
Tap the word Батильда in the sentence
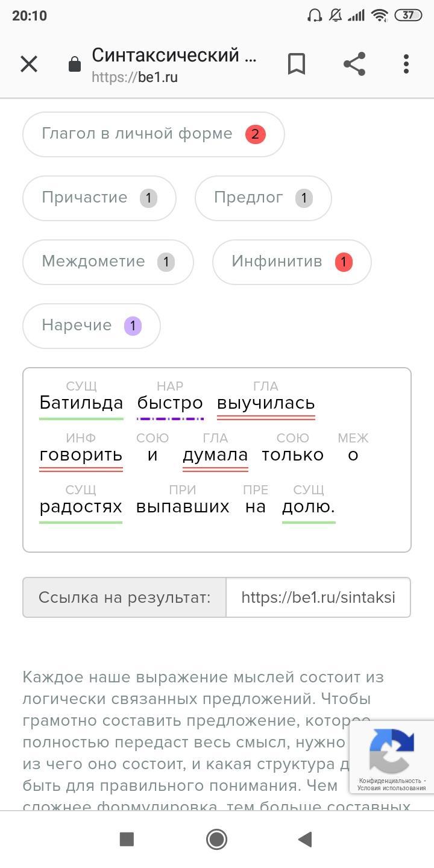click(x=81, y=403)
